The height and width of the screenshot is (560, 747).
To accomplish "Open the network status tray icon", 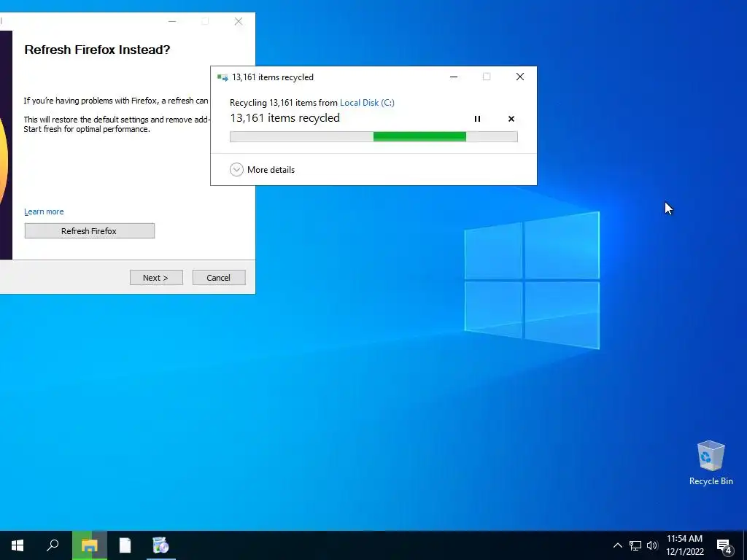I will click(635, 545).
